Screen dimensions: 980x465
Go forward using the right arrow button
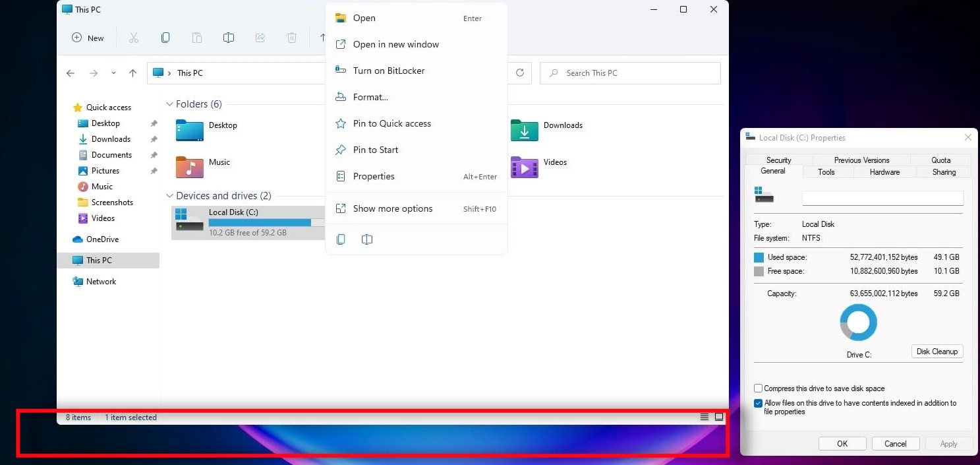[94, 73]
